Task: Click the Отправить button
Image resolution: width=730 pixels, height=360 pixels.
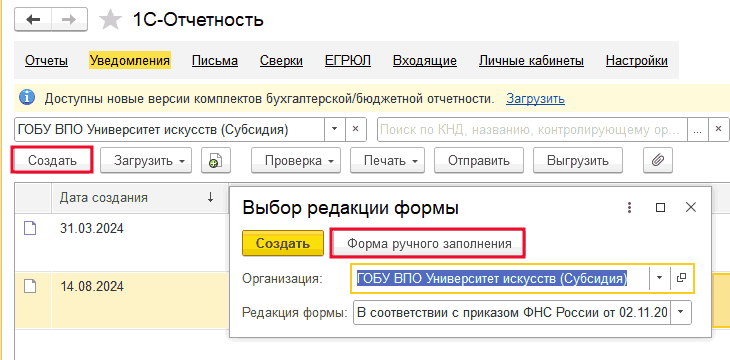Action: (479, 161)
